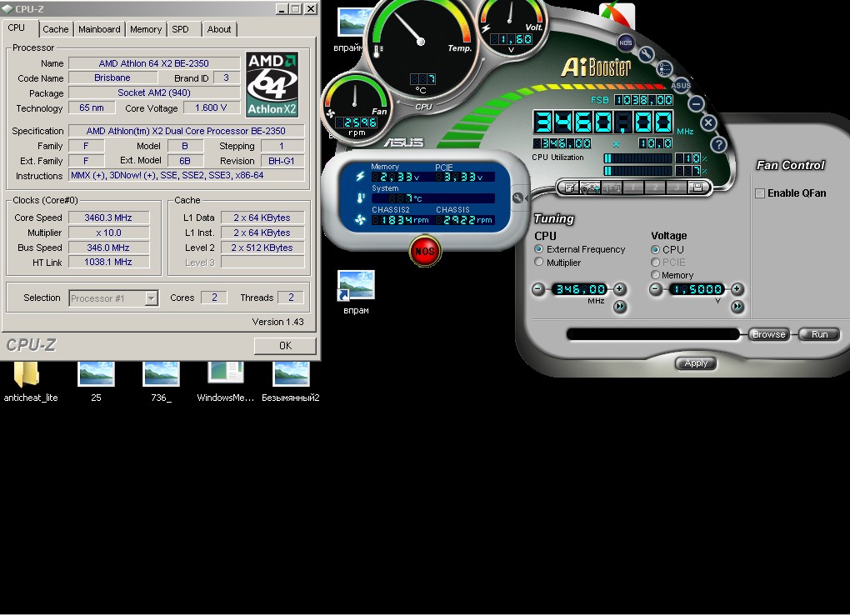Image resolution: width=850 pixels, height=616 pixels.
Task: Click the HT Link value 1038.1 MHz
Action: tap(108, 262)
